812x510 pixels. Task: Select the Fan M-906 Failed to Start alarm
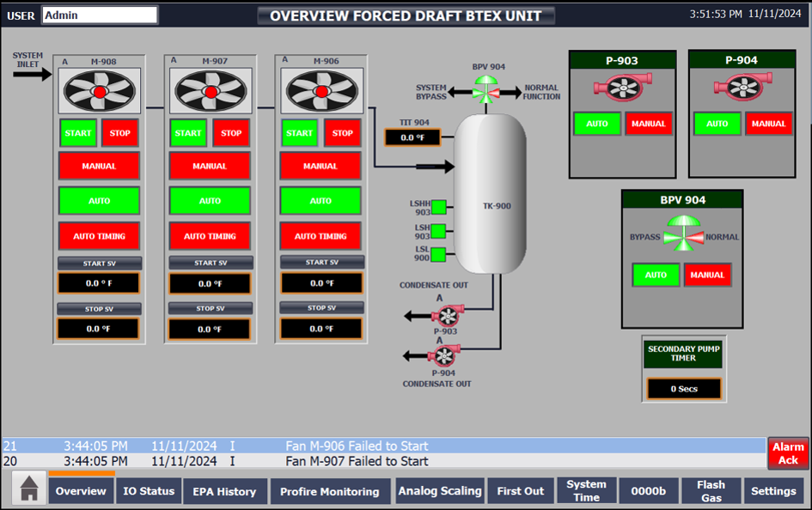(356, 446)
